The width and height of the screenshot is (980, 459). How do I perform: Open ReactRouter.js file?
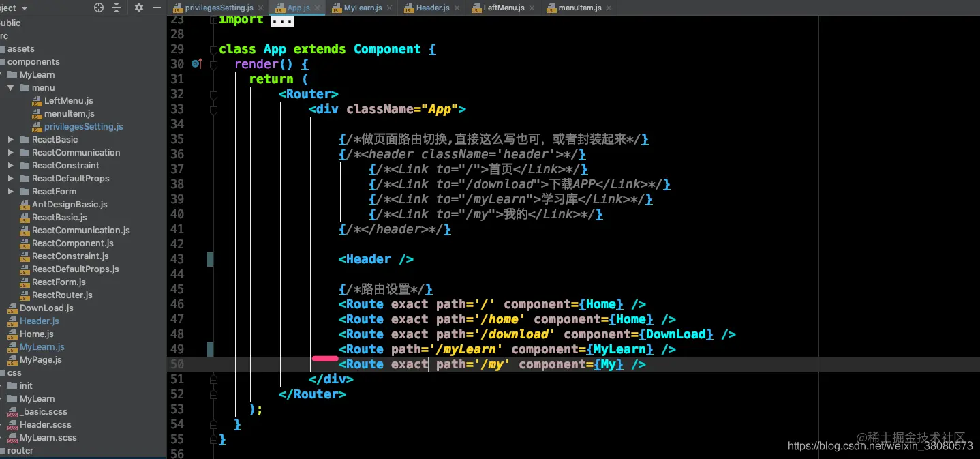[62, 295]
